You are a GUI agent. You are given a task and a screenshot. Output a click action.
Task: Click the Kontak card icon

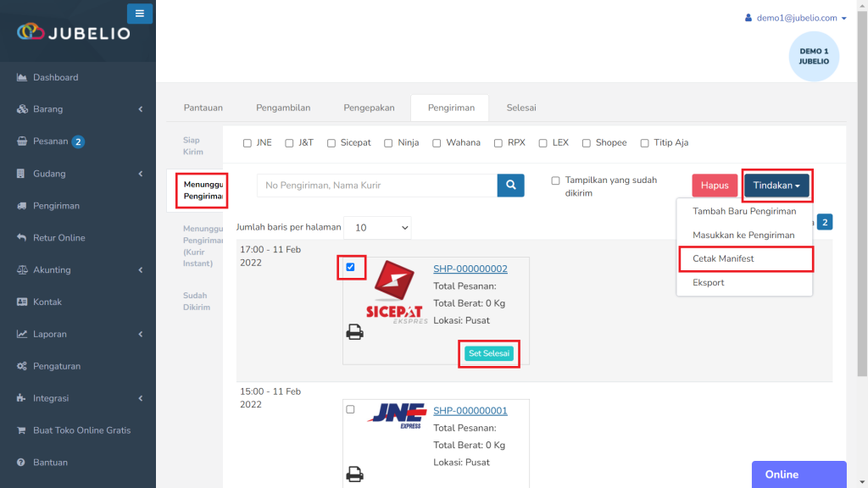coord(21,302)
